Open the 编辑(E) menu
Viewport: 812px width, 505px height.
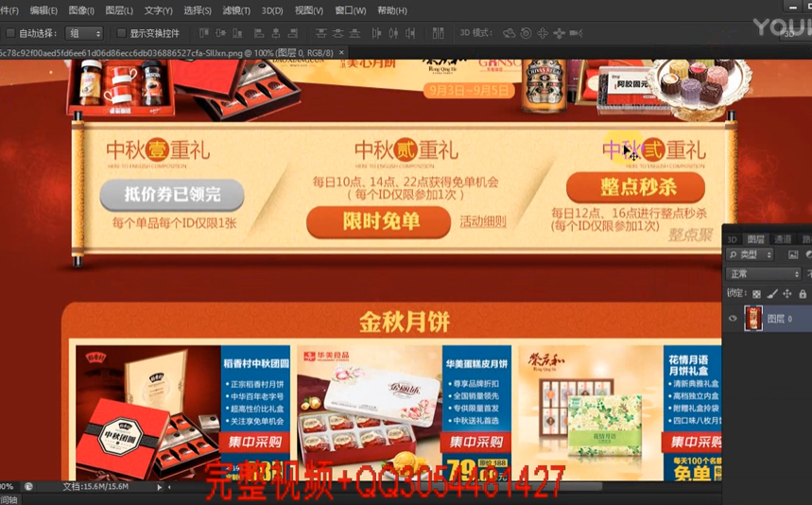(43, 10)
